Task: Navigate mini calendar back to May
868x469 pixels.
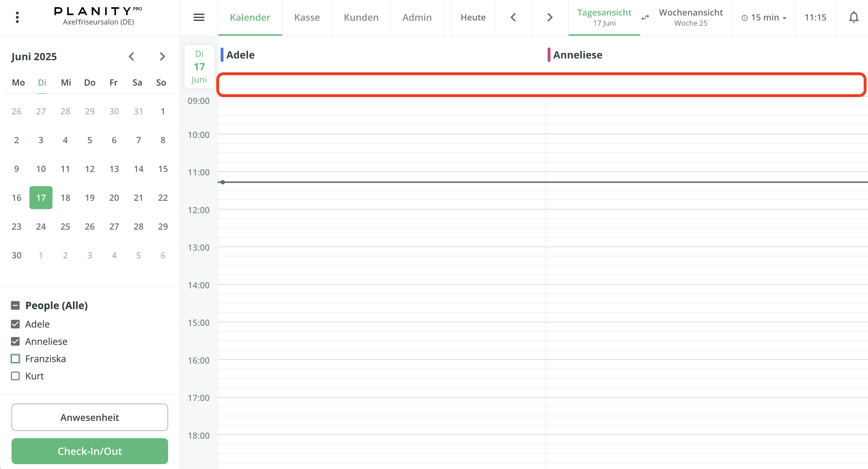Action: (132, 56)
